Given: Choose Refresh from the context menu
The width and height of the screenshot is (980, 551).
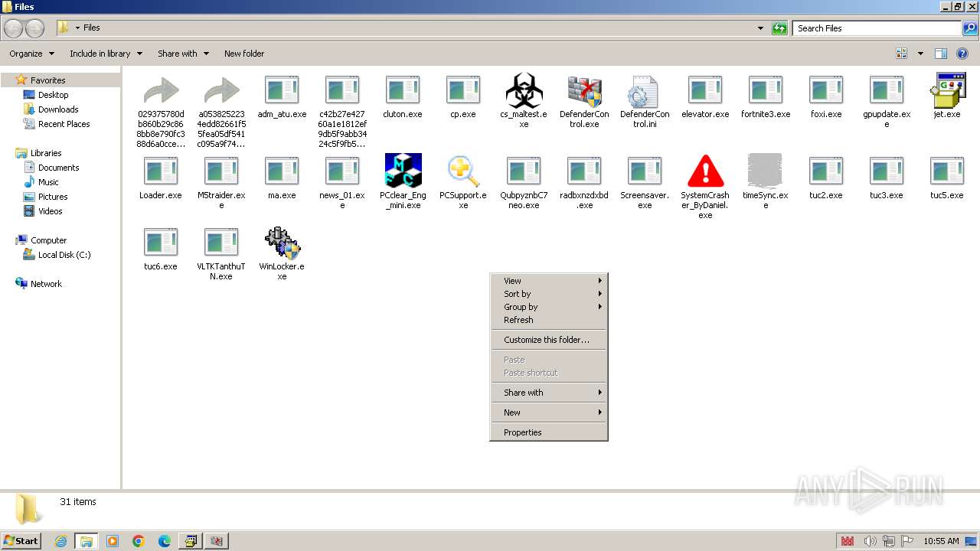Looking at the screenshot, I should pyautogui.click(x=549, y=320).
